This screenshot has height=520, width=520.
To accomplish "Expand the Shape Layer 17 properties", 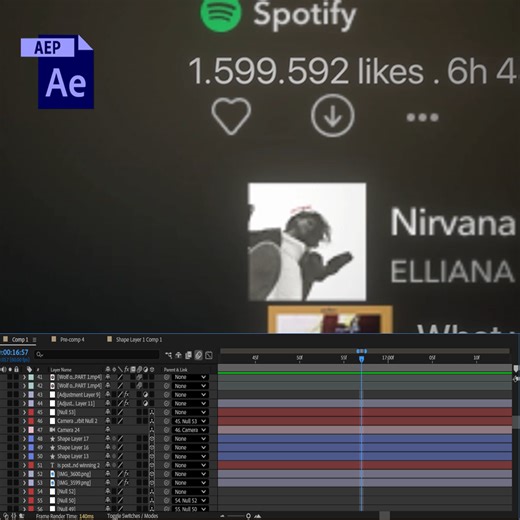I will (24, 439).
